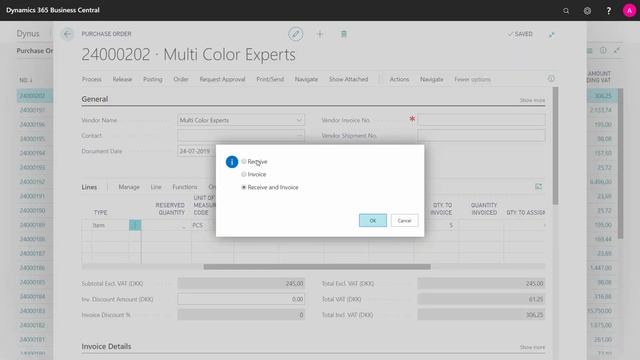
Task: Open the line row options button
Action: click(135, 225)
